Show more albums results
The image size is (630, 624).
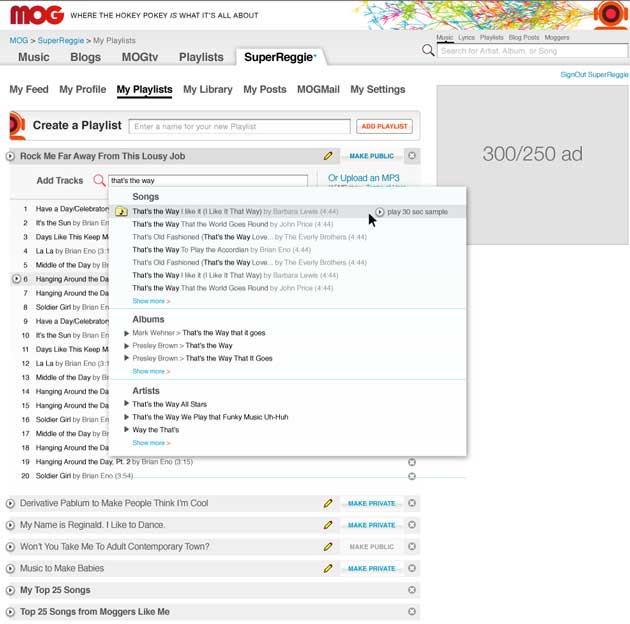click(x=151, y=371)
